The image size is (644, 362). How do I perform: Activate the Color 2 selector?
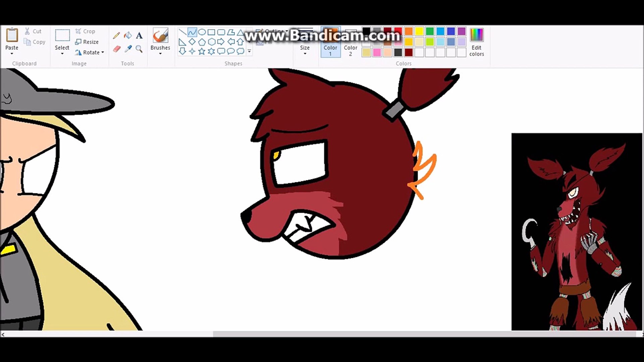351,42
